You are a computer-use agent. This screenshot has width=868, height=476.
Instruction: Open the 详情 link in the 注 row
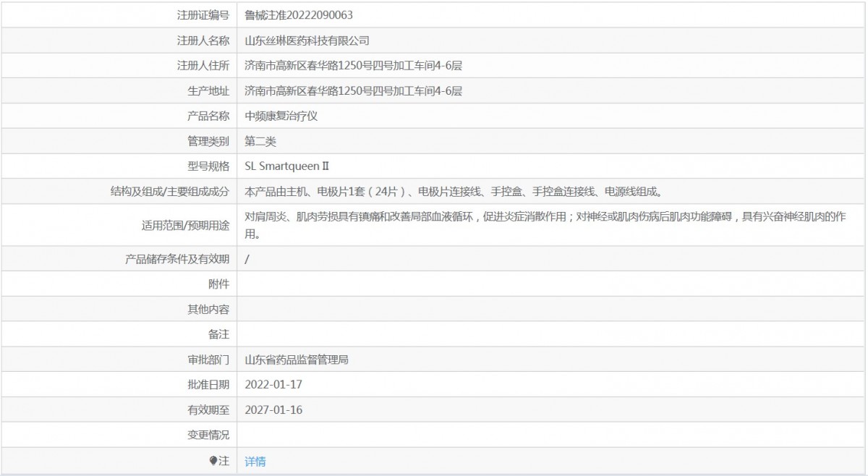(x=255, y=461)
